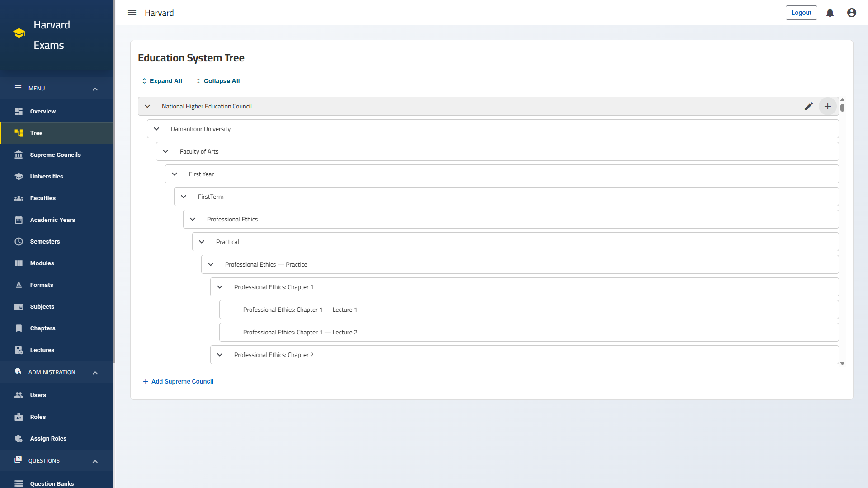Viewport: 868px width, 488px height.
Task: Select the Academic Years calendar icon
Action: 19,220
